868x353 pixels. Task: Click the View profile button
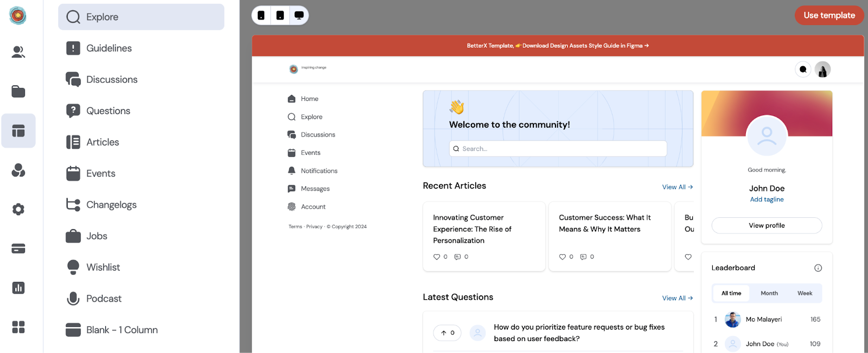point(767,225)
